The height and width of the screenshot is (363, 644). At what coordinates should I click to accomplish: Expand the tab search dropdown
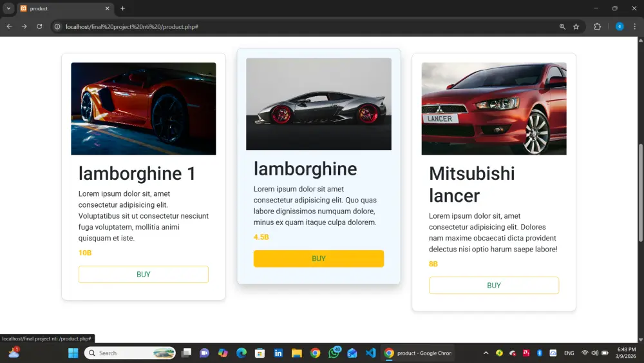[8, 8]
